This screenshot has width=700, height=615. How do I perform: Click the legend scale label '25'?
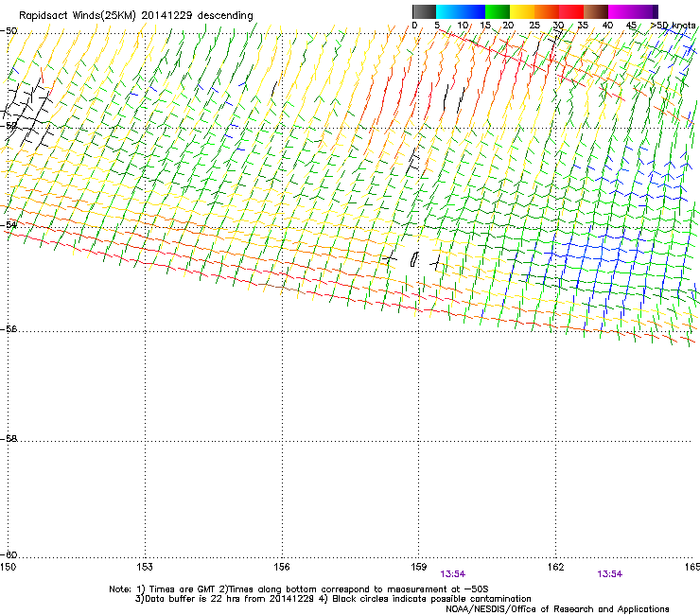534,26
